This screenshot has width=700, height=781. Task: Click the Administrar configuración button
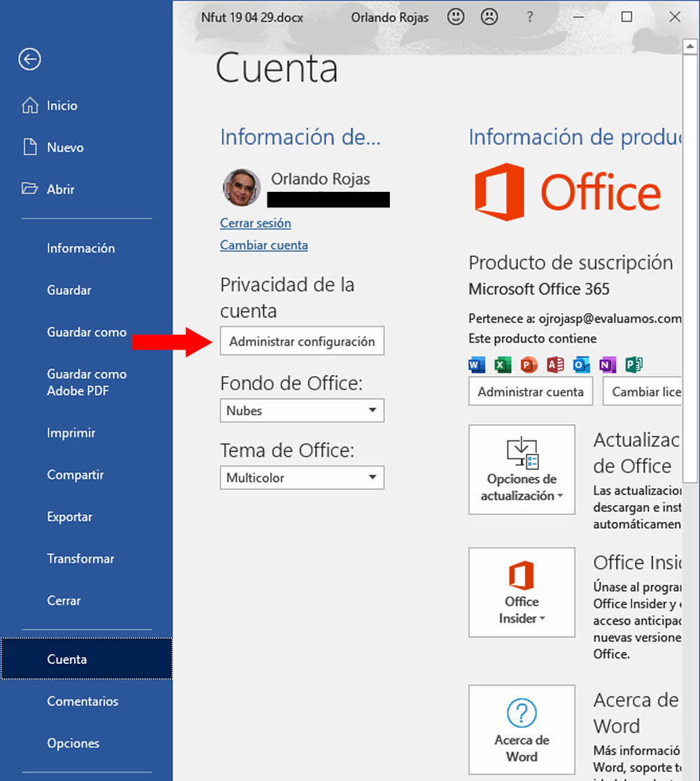click(302, 340)
